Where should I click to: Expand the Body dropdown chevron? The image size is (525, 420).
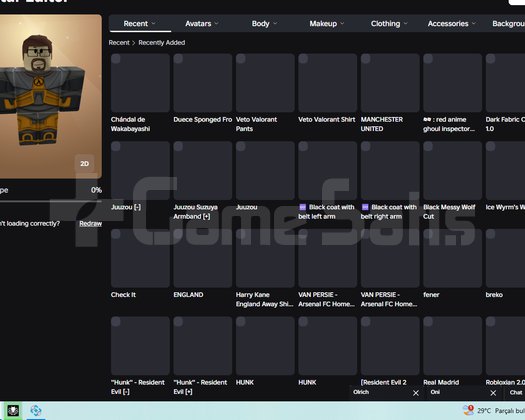[275, 23]
